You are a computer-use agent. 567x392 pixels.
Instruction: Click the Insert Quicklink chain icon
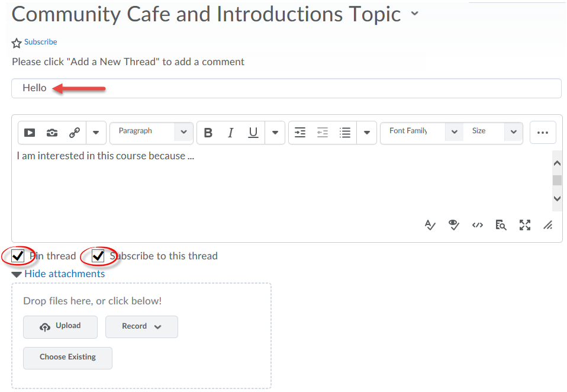click(x=75, y=133)
